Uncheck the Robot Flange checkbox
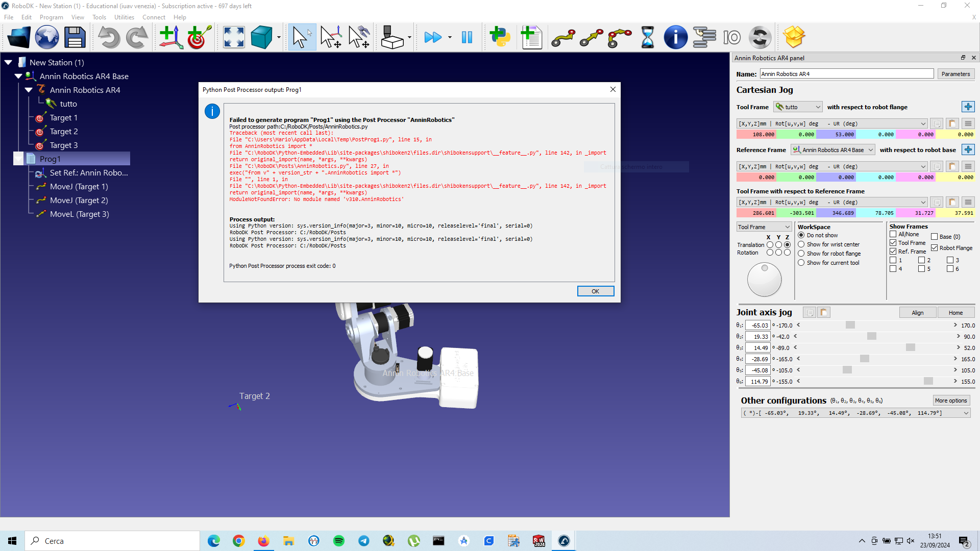 [934, 248]
